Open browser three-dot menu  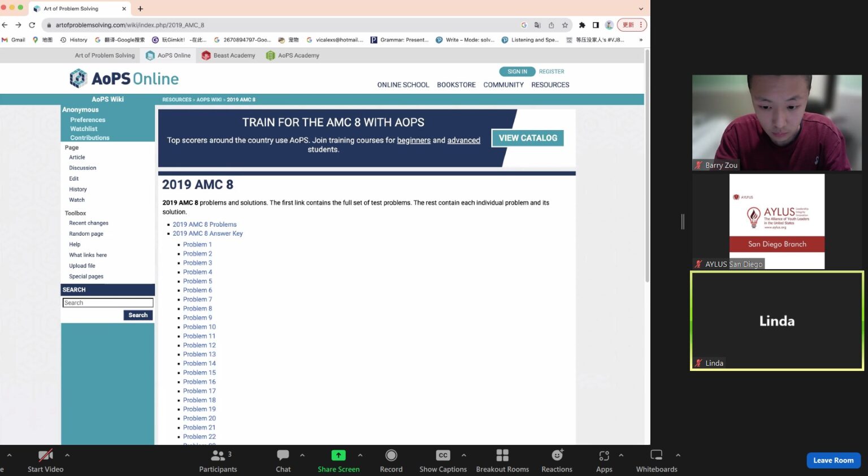(x=641, y=25)
